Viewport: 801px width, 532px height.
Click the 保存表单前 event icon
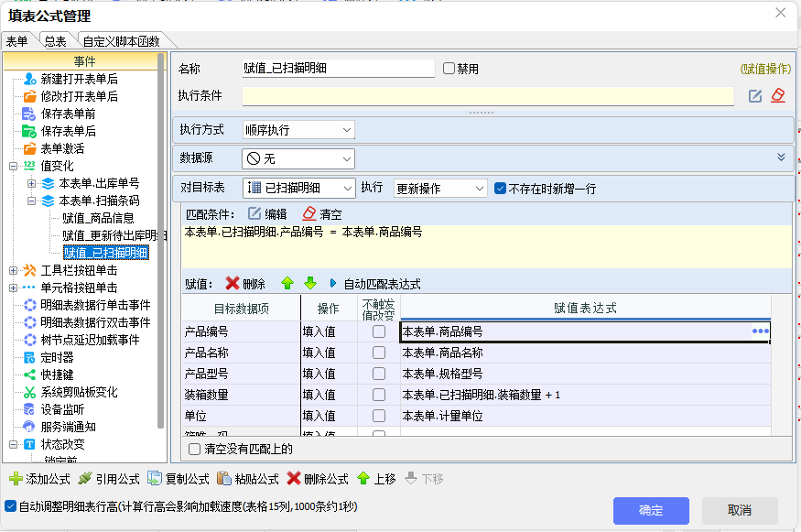click(x=28, y=114)
